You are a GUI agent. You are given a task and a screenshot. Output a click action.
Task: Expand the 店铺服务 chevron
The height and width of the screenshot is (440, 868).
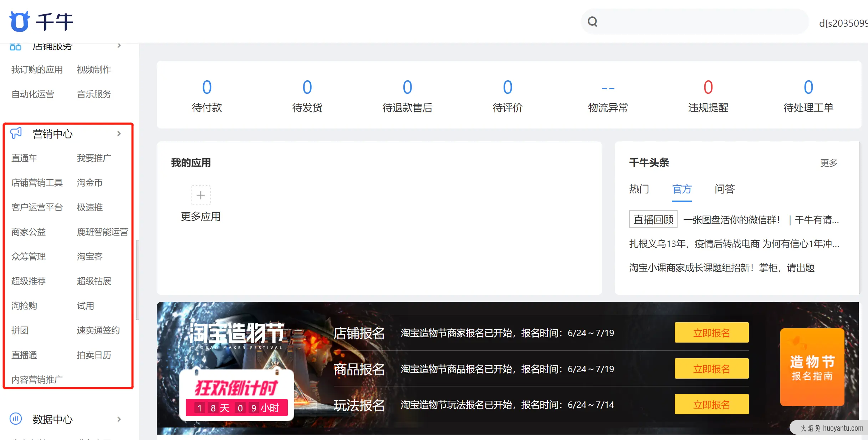click(x=119, y=46)
